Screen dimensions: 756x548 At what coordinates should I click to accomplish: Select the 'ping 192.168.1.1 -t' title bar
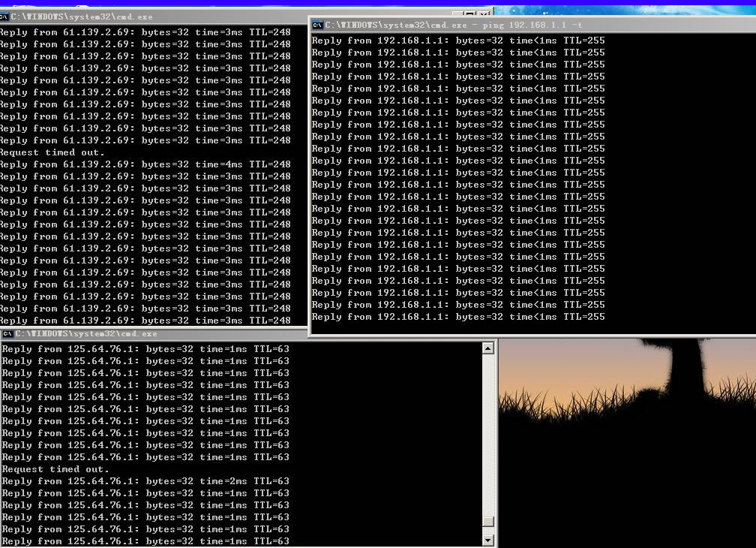[x=525, y=25]
